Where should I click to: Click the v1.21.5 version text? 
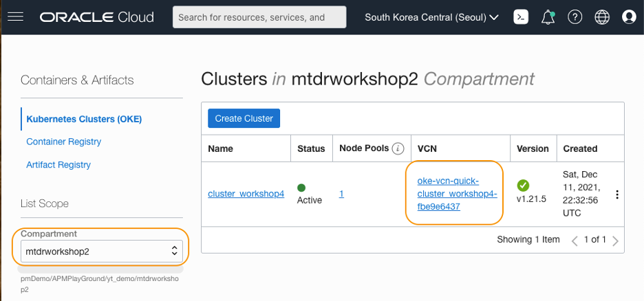tap(531, 199)
